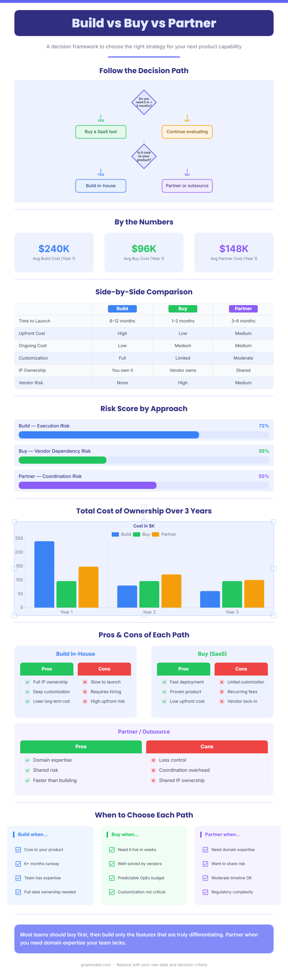Image resolution: width=288 pixels, height=980 pixels.
Task: Click the check icon next to Fast deployment
Action: (164, 682)
